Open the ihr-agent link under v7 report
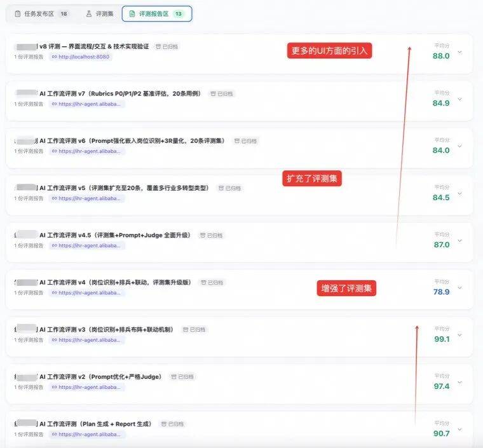 (x=86, y=104)
